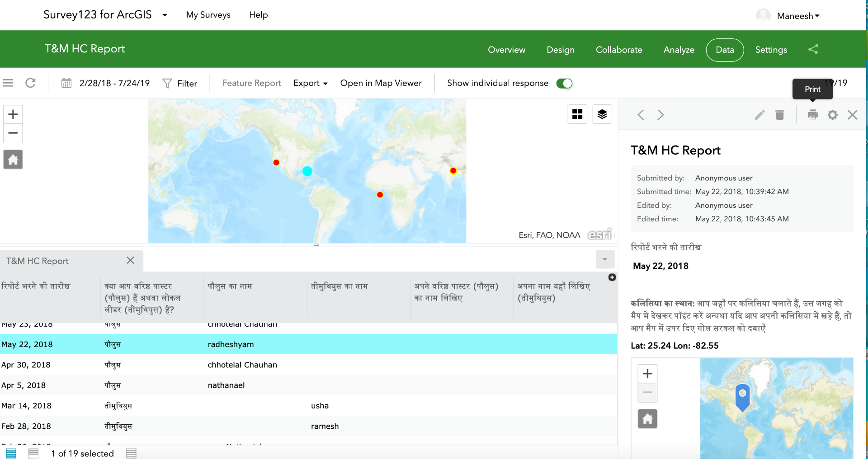
Task: Click the Filter button label
Action: [x=187, y=84]
